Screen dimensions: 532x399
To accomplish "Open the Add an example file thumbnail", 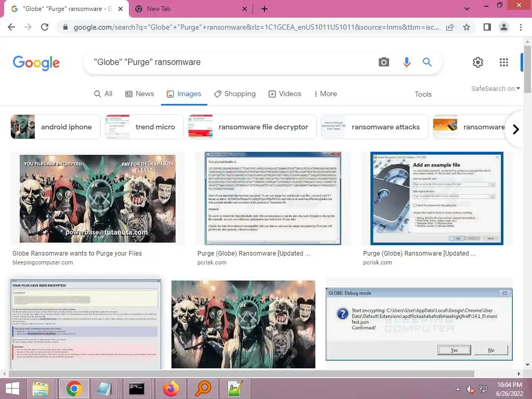I will [x=437, y=198].
